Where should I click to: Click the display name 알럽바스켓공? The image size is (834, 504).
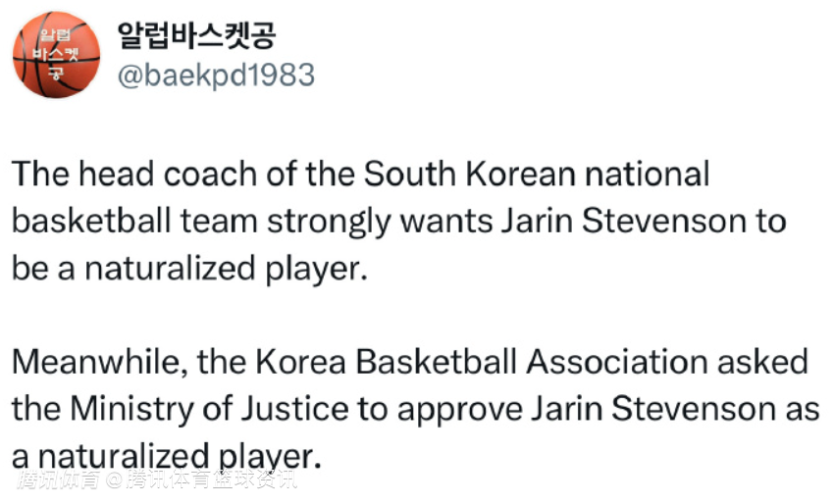point(195,35)
